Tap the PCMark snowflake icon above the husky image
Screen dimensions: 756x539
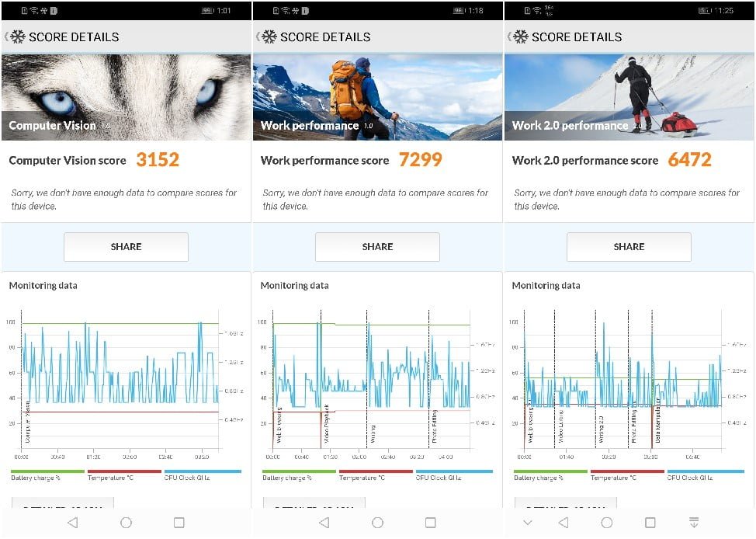pyautogui.click(x=17, y=37)
